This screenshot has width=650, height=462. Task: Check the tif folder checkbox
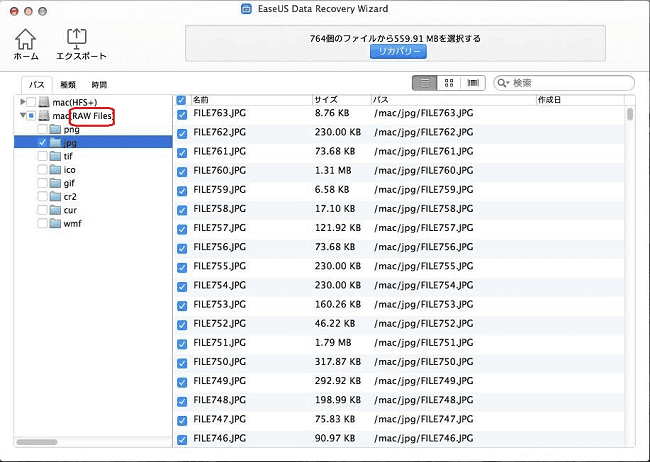(42, 156)
